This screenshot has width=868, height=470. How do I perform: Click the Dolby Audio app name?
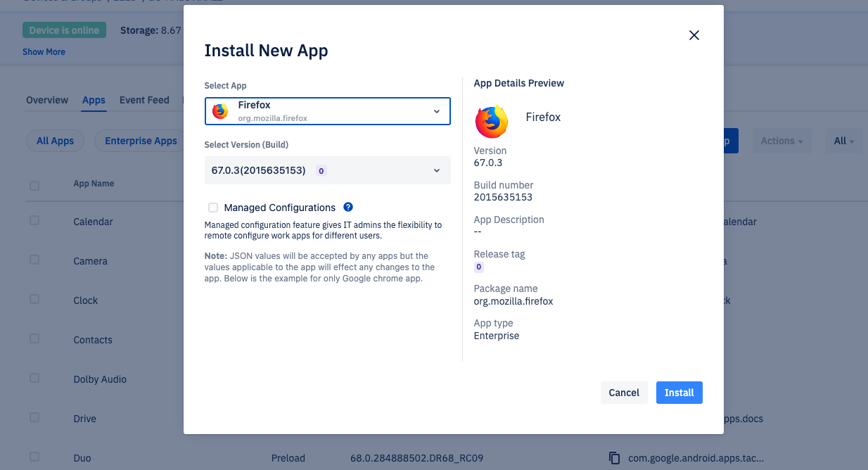click(x=100, y=379)
